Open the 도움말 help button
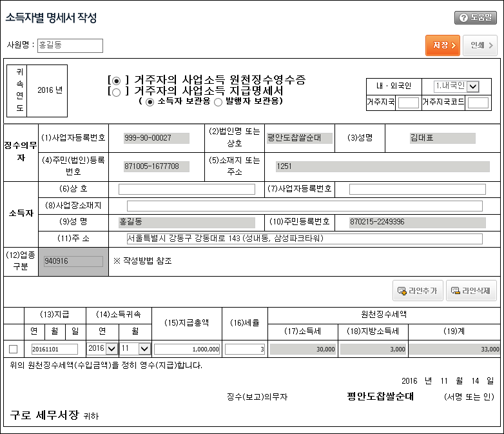Image resolution: width=504 pixels, height=434 pixels. [476, 17]
